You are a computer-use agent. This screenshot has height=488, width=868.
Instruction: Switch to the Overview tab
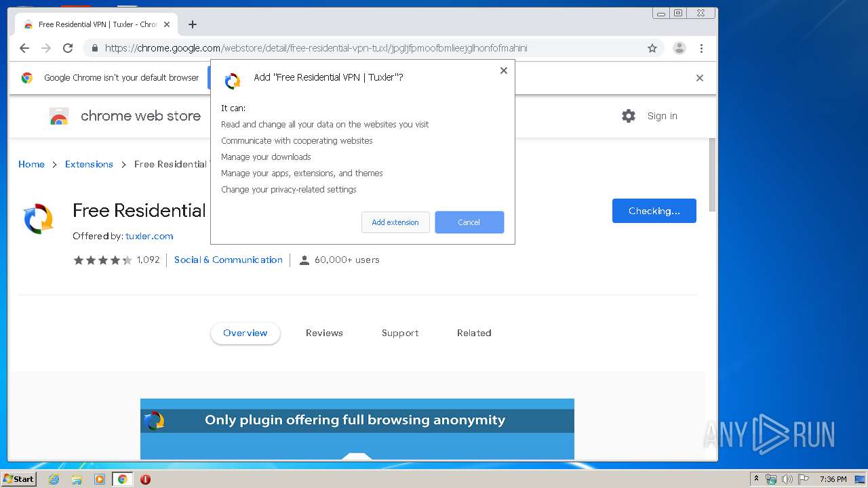coord(245,333)
